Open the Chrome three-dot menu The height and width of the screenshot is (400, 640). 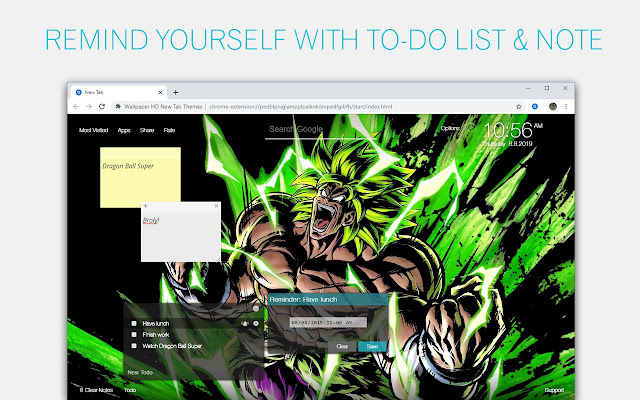point(566,107)
